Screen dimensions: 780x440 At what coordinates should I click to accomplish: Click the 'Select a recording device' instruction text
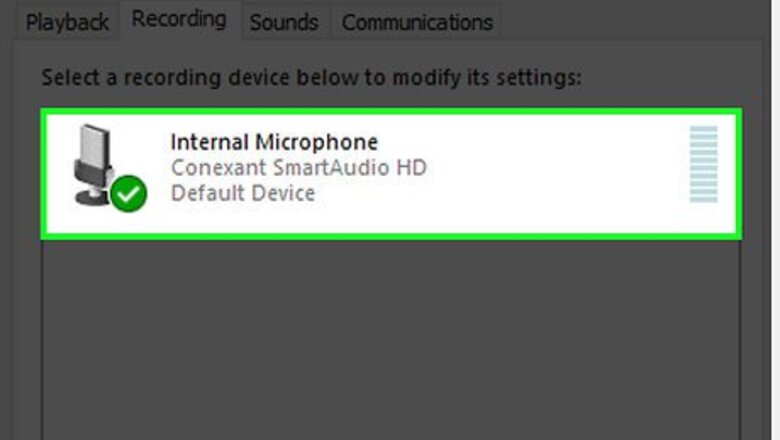[x=311, y=76]
